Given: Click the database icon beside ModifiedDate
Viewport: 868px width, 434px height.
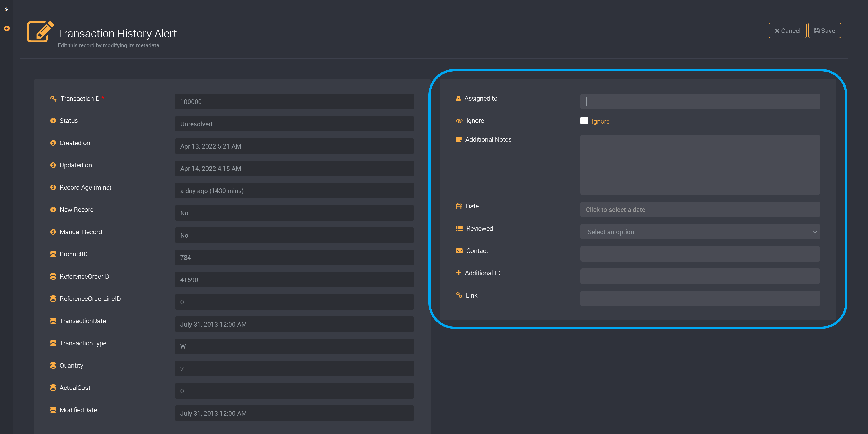Looking at the screenshot, I should click(x=53, y=410).
